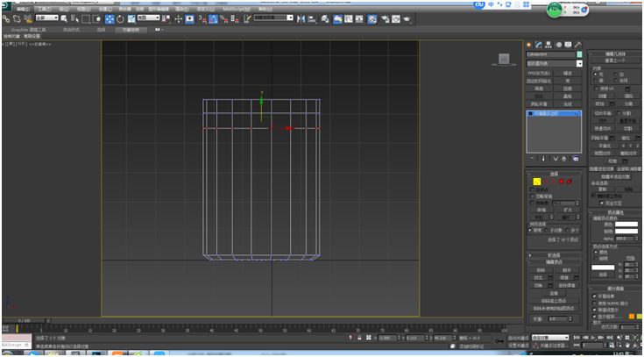This screenshot has width=644, height=357.
Task: Enable the 按顶点 checkbox in selection rollout
Action: click(x=533, y=190)
